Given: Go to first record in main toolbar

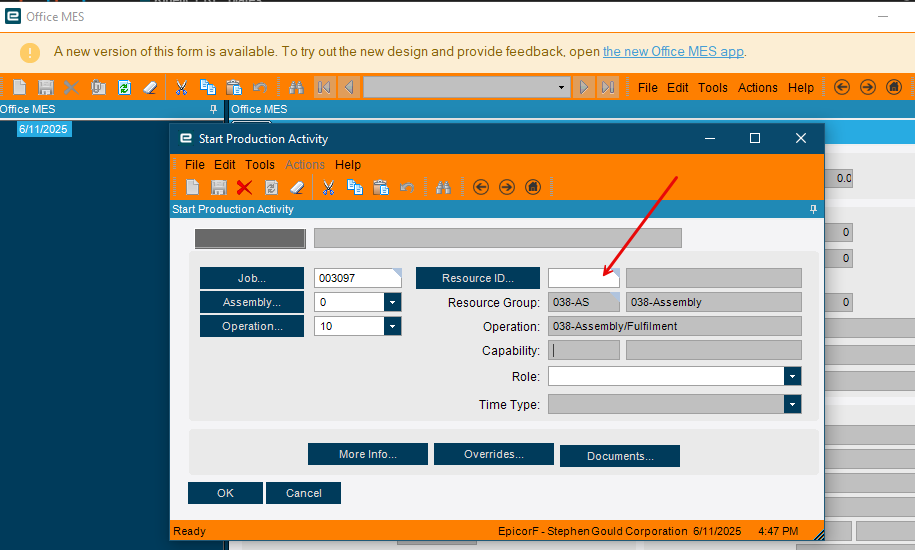Looking at the screenshot, I should 324,87.
